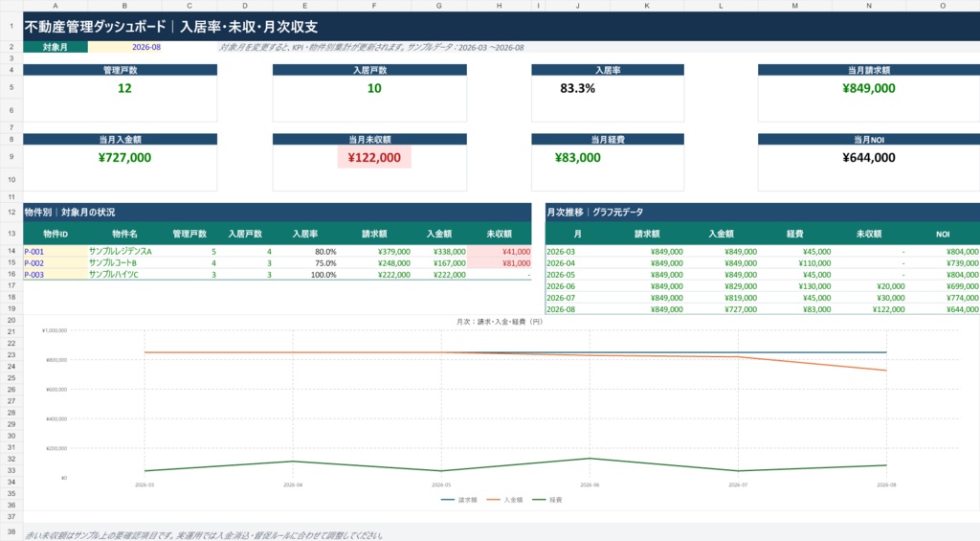Select the red unpaid cell ¥41,000
The image size is (980, 541).
[499, 252]
